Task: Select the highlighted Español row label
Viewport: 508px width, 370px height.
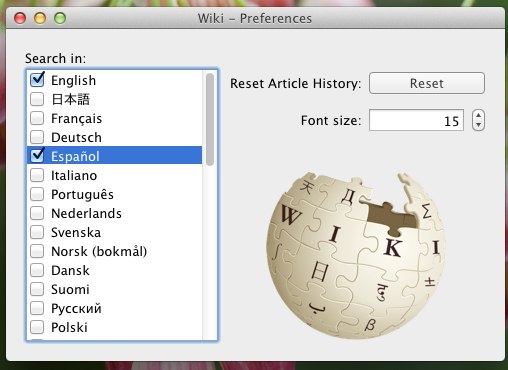Action: 75,156
